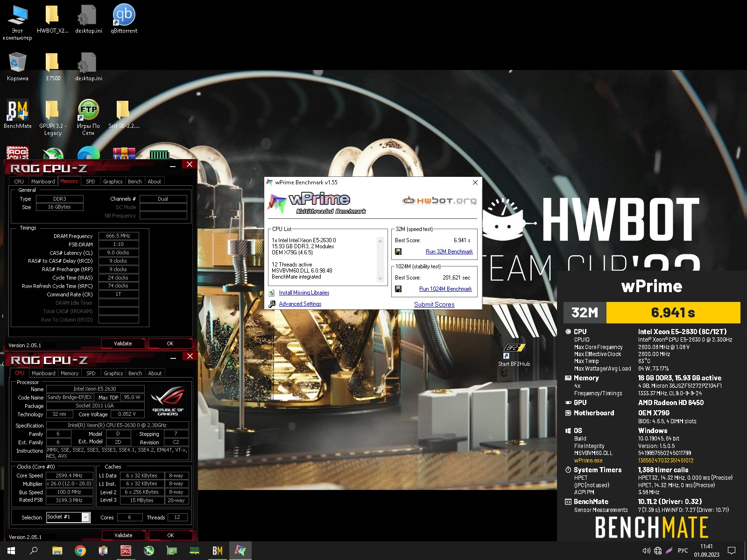Click Validate in upper CPU-Z window
Image resolution: width=747 pixels, height=560 pixels.
[x=123, y=343]
